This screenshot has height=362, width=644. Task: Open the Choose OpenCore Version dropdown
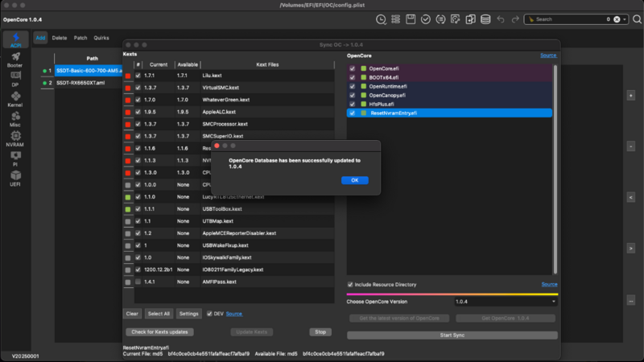click(505, 302)
